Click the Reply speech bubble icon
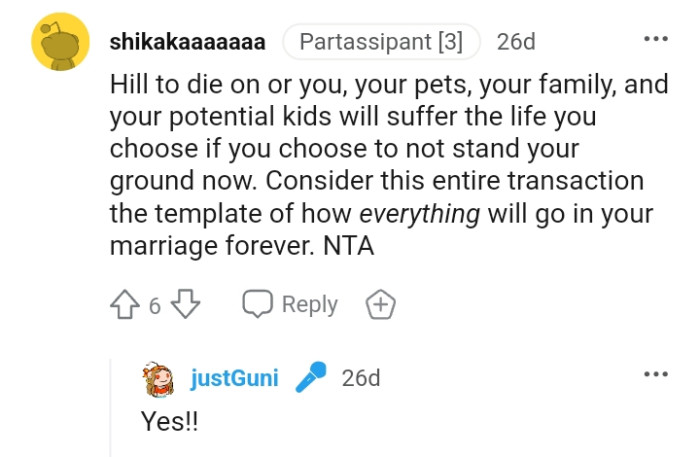Viewport: 700px width, 457px height. point(258,304)
